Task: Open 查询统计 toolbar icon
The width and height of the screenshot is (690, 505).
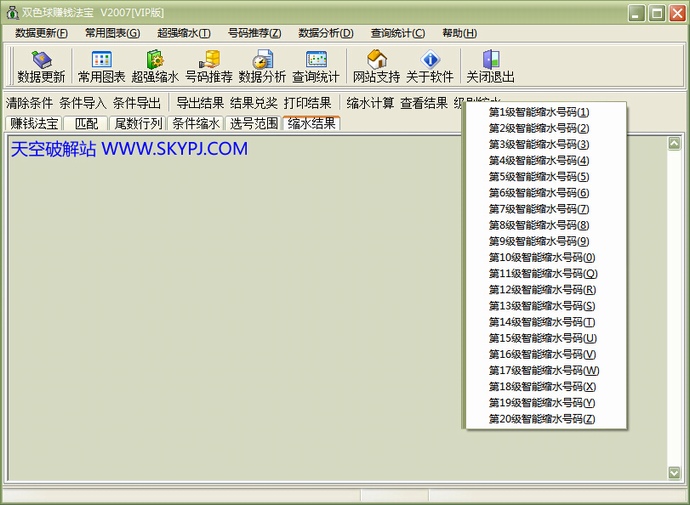Action: (x=316, y=60)
